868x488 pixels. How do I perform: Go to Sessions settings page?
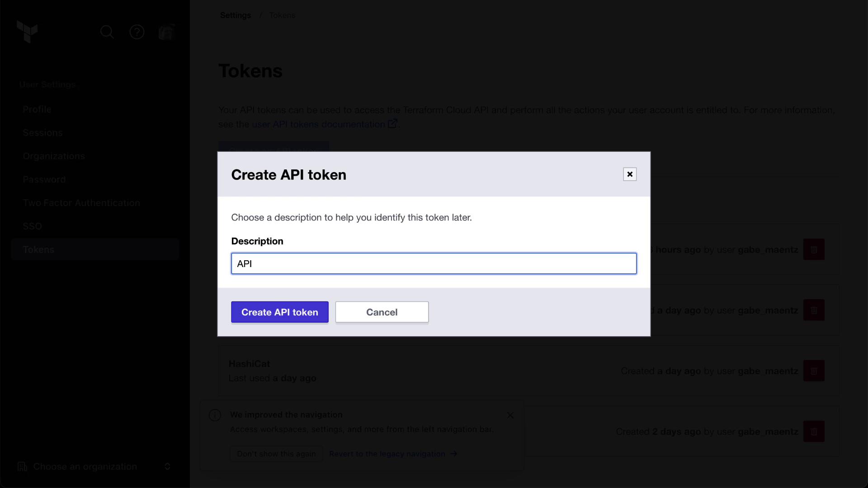pos(42,133)
